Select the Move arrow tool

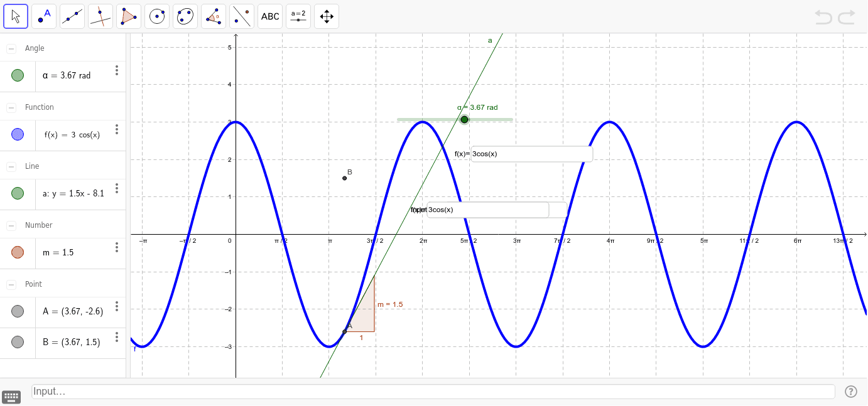click(16, 16)
